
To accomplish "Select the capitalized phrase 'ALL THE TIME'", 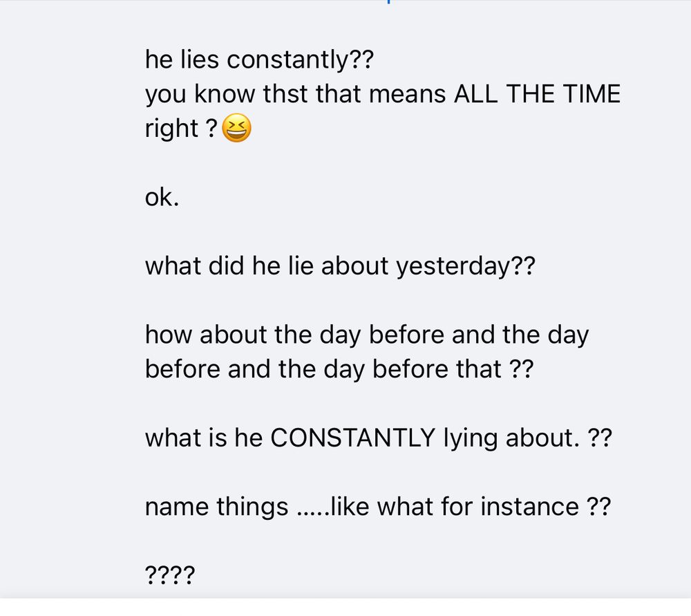I will click(x=537, y=94).
